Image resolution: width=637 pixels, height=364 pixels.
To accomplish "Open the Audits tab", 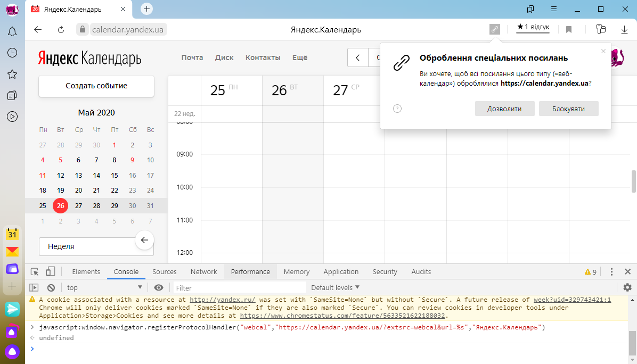I will click(x=421, y=272).
